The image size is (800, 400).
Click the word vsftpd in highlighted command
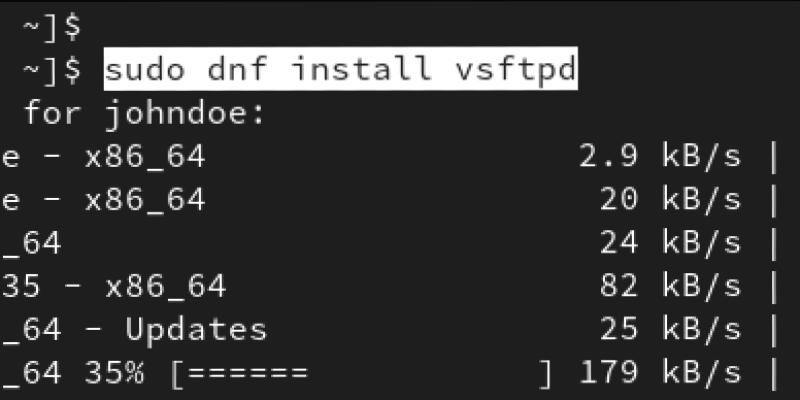pos(515,69)
